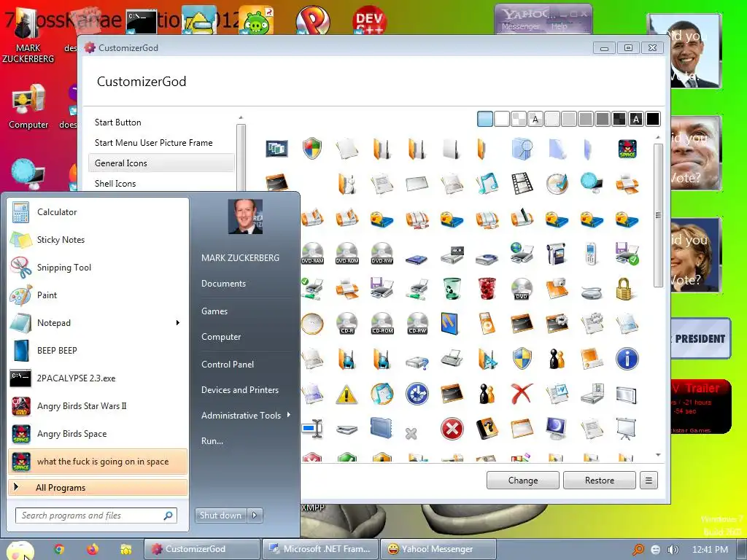Select the mobile phone icon in grid
This screenshot has width=747, height=560.
click(591, 253)
